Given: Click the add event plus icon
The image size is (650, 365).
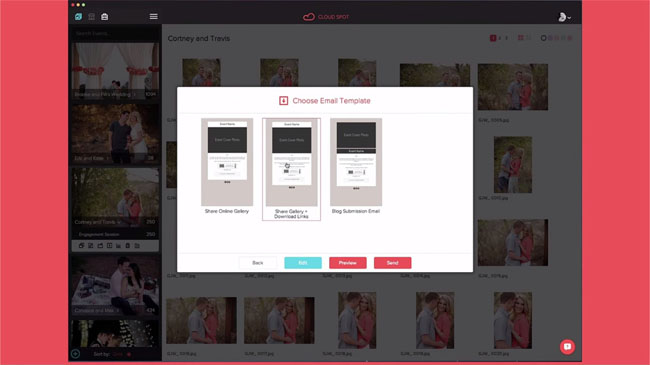Looking at the screenshot, I should 75,354.
